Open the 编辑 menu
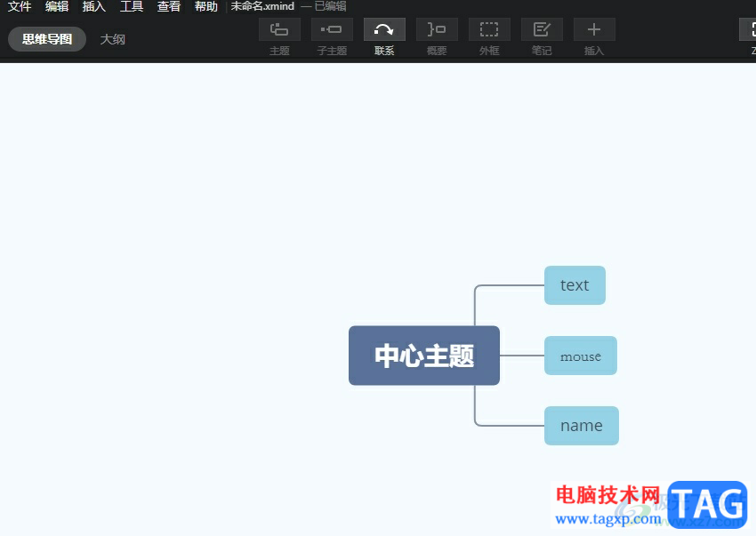Screen dimensions: 756x536 coord(57,6)
